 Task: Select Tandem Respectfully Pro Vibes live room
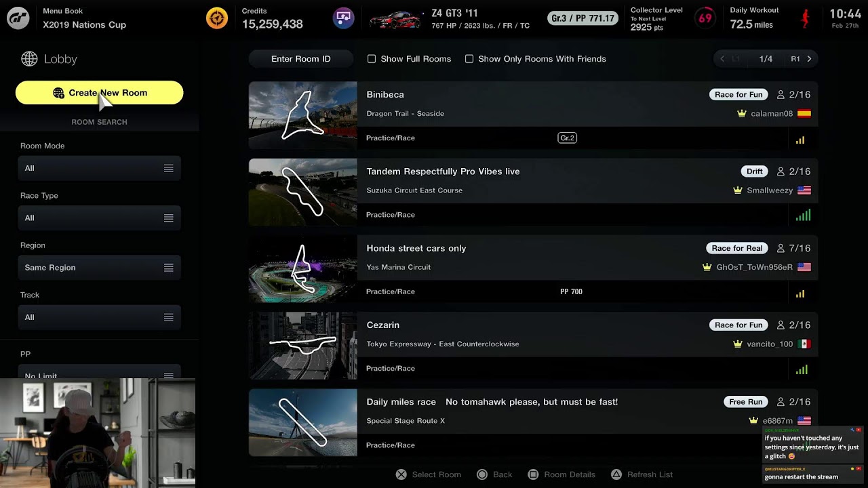pyautogui.click(x=443, y=171)
